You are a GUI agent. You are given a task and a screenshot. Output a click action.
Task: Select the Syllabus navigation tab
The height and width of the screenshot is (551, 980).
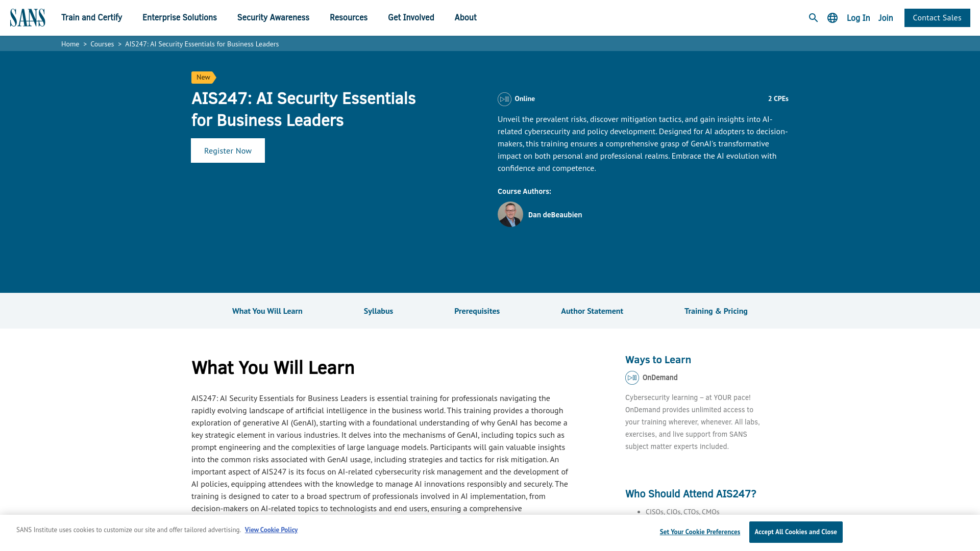(378, 310)
